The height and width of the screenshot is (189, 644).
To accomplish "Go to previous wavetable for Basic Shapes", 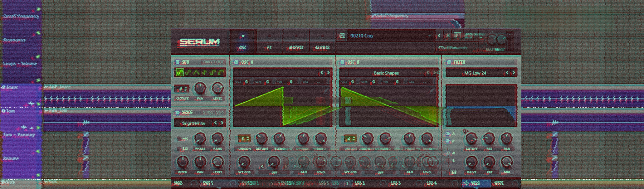I will coord(428,73).
